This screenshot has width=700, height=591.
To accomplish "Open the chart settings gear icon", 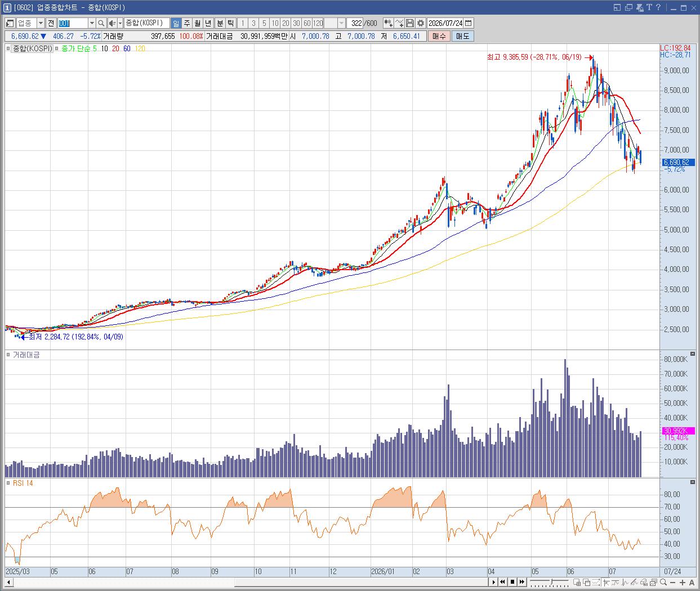I will 421,23.
